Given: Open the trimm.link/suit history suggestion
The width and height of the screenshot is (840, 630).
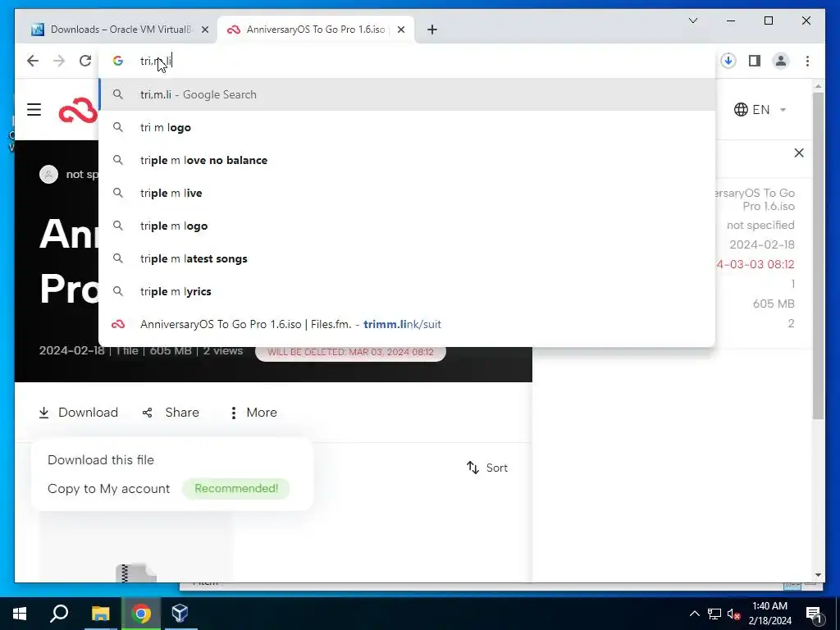Looking at the screenshot, I should 407,324.
